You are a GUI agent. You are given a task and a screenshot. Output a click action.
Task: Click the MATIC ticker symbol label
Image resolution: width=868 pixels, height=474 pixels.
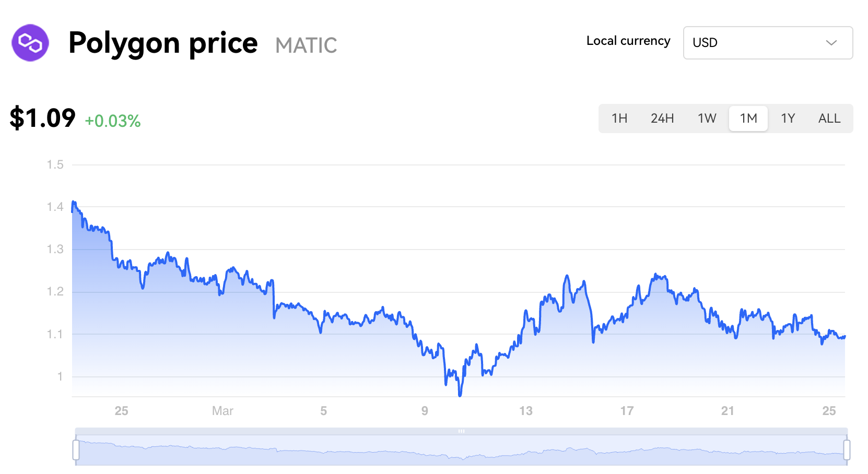coord(306,45)
